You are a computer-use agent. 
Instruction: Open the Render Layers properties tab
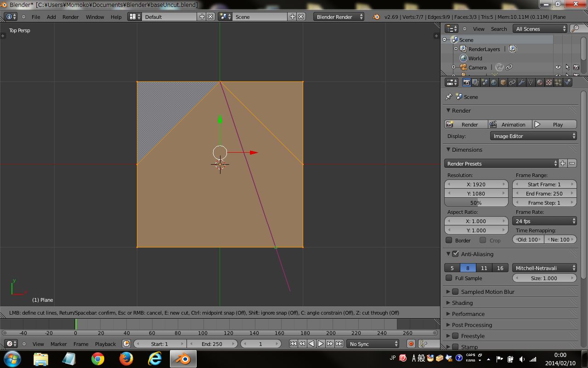point(475,82)
